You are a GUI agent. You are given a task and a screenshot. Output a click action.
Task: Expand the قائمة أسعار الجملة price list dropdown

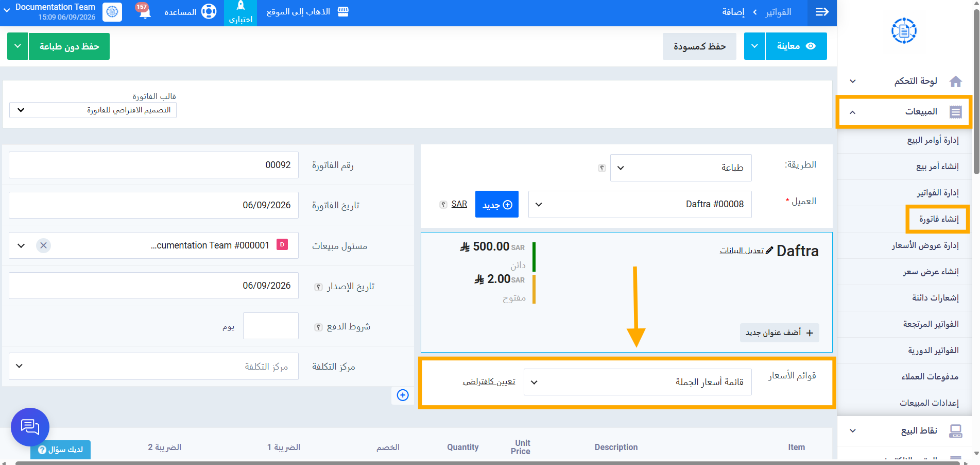pyautogui.click(x=638, y=382)
